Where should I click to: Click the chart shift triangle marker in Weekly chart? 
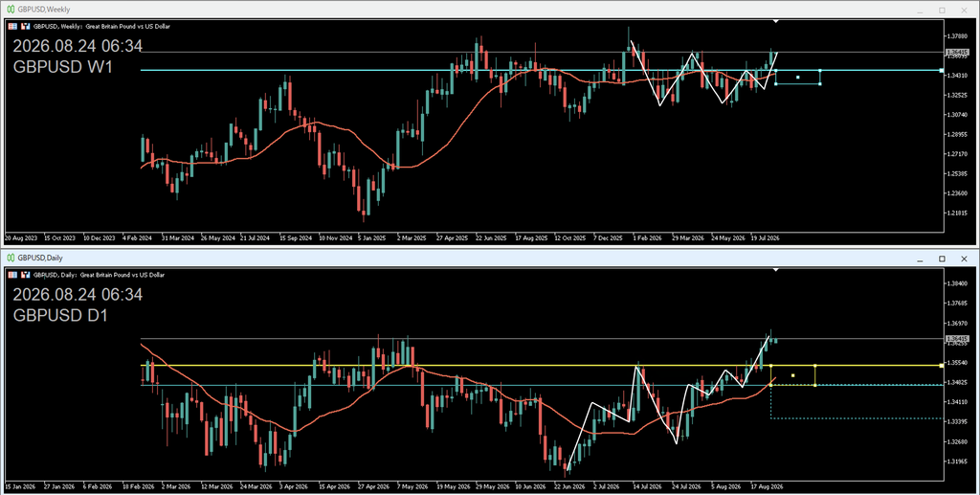tap(775, 22)
